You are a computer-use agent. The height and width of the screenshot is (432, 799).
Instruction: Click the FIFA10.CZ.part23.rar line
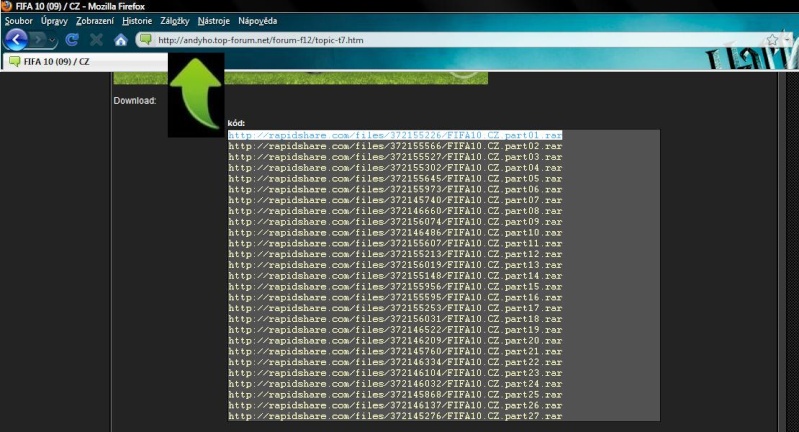tap(395, 373)
